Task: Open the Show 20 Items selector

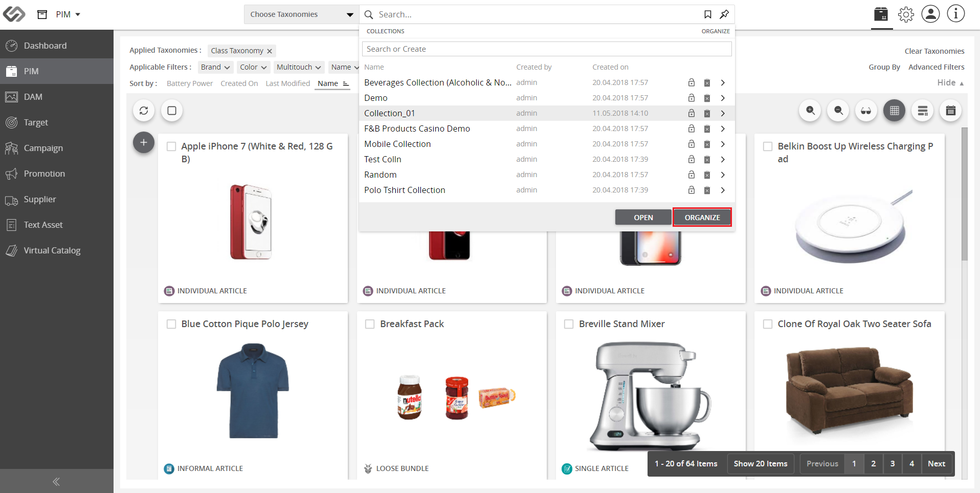Action: (x=761, y=464)
